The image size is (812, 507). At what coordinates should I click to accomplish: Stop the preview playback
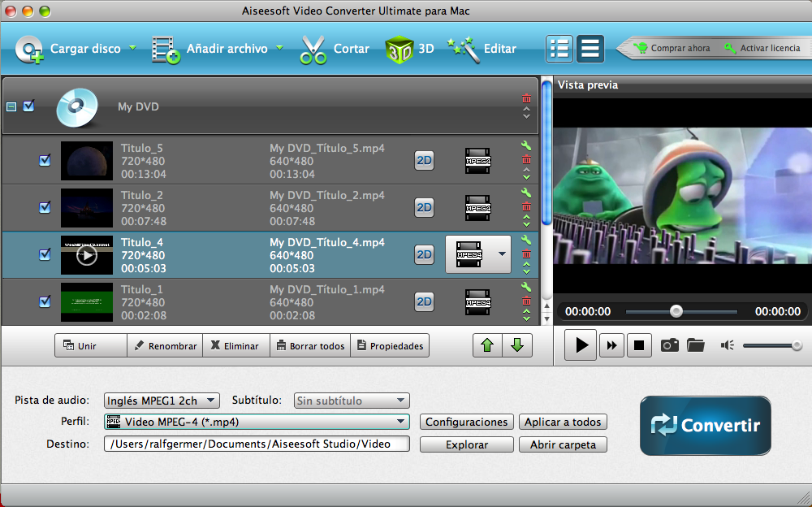pos(639,345)
